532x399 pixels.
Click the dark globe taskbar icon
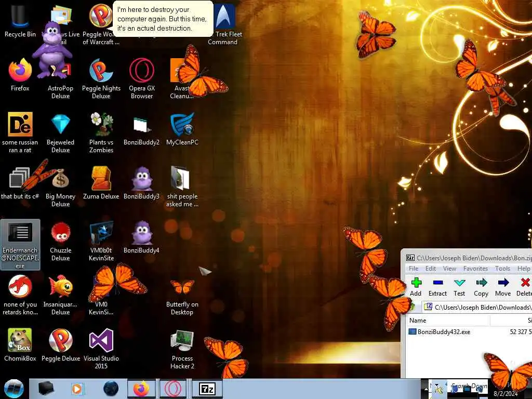pyautogui.click(x=111, y=389)
